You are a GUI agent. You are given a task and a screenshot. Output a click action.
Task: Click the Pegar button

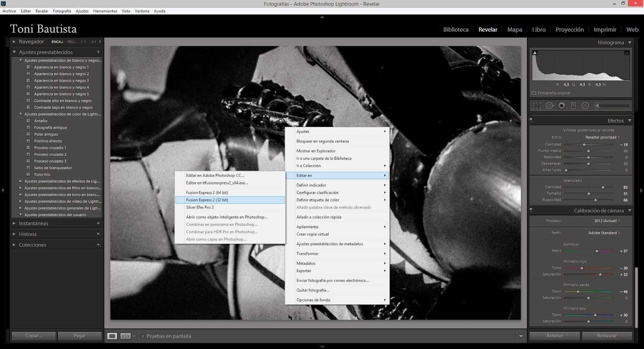(79, 336)
